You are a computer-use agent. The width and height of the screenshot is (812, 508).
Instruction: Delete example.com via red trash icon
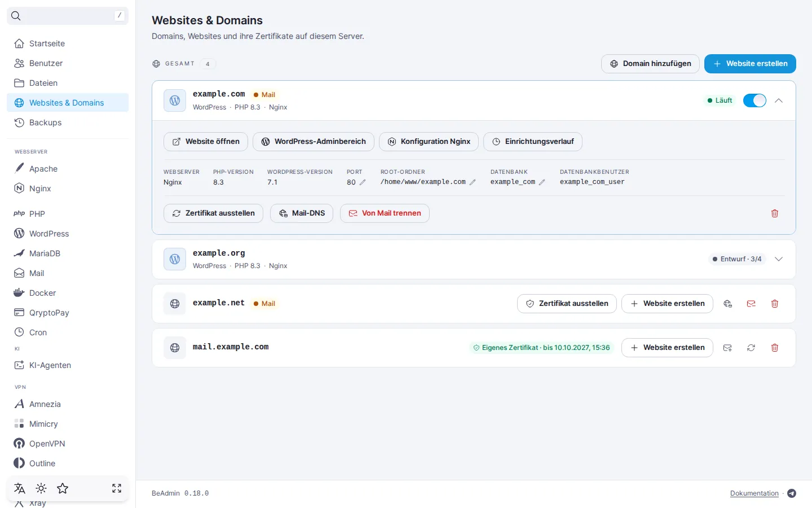[775, 213]
